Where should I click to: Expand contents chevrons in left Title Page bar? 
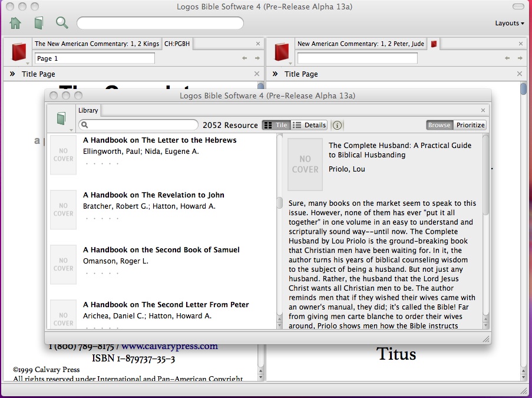click(12, 74)
